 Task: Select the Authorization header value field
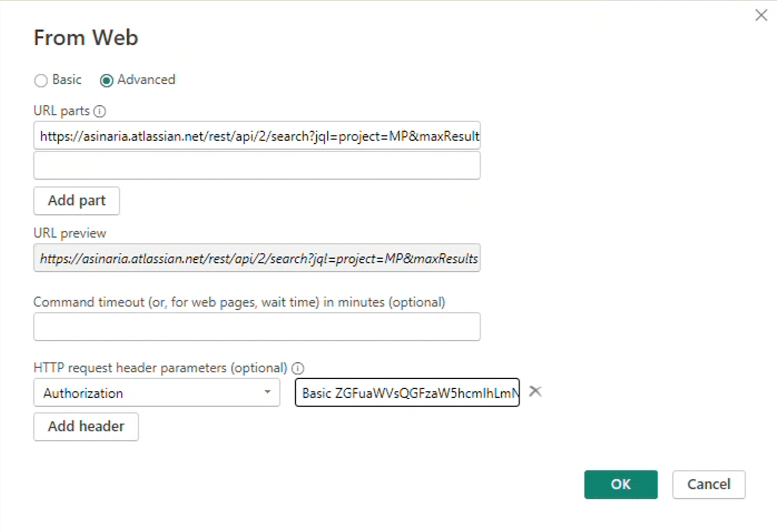407,392
